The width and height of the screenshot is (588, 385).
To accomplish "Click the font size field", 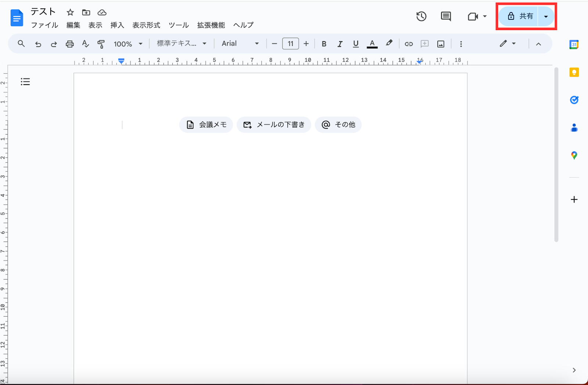I will pos(290,44).
